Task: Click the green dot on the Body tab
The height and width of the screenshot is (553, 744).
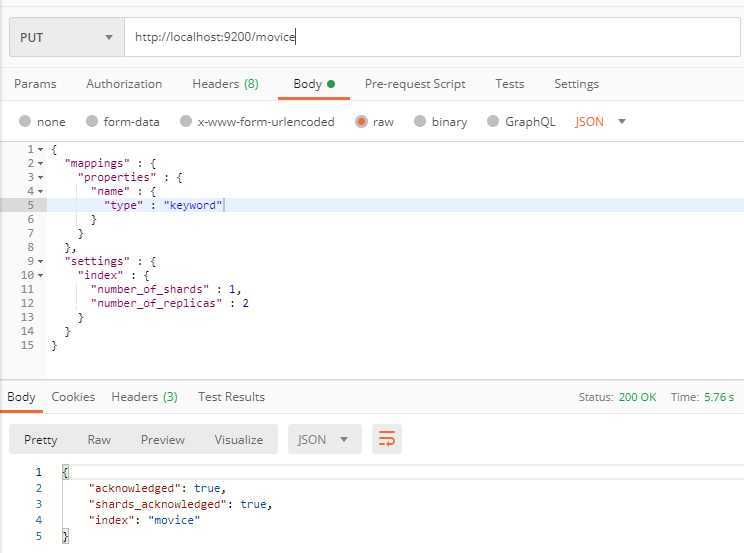Action: coord(331,84)
